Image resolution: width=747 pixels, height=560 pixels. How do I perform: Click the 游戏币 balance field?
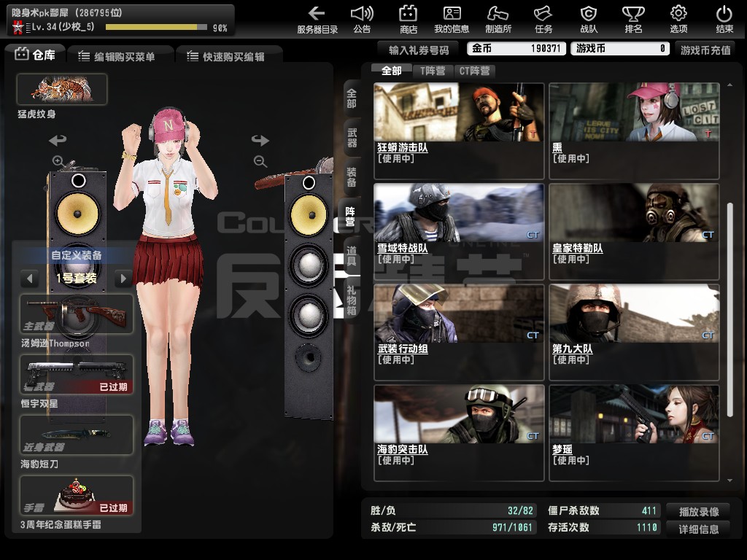[x=621, y=49]
